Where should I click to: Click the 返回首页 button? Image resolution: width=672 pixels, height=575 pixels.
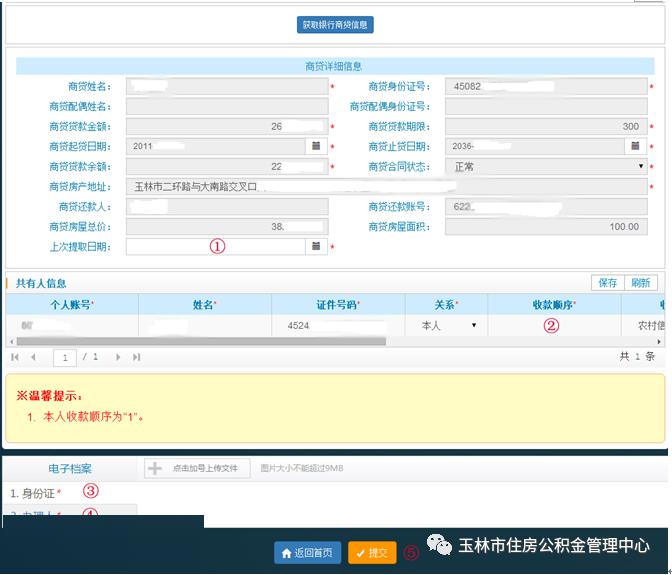click(308, 553)
